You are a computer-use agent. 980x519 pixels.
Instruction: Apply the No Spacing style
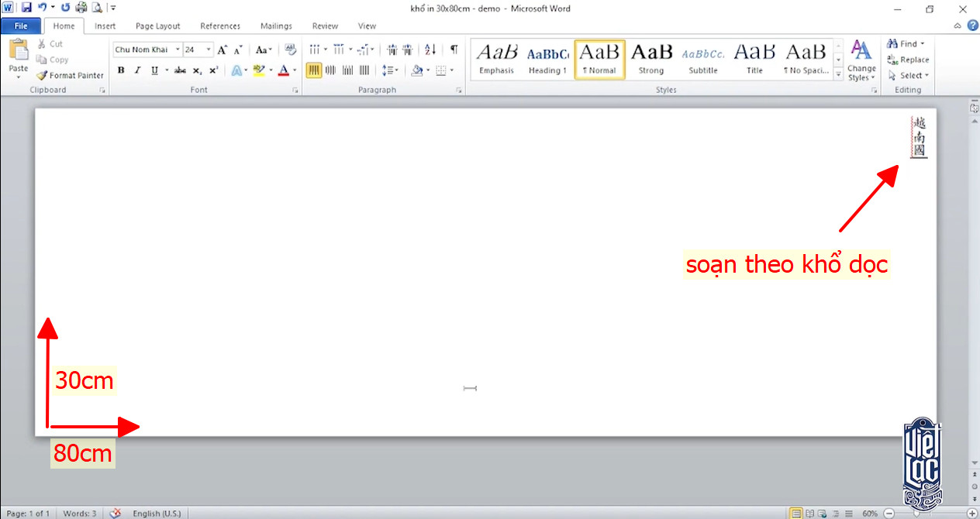(x=806, y=60)
